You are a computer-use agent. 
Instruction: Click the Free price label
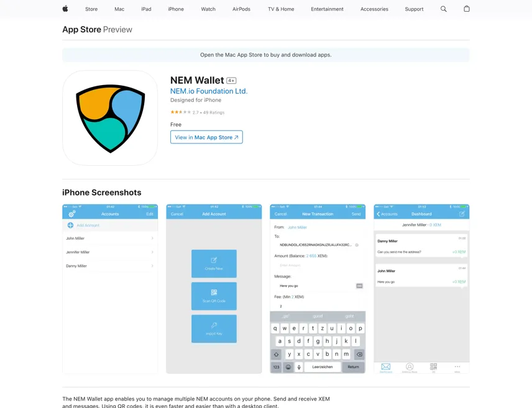[x=176, y=124]
